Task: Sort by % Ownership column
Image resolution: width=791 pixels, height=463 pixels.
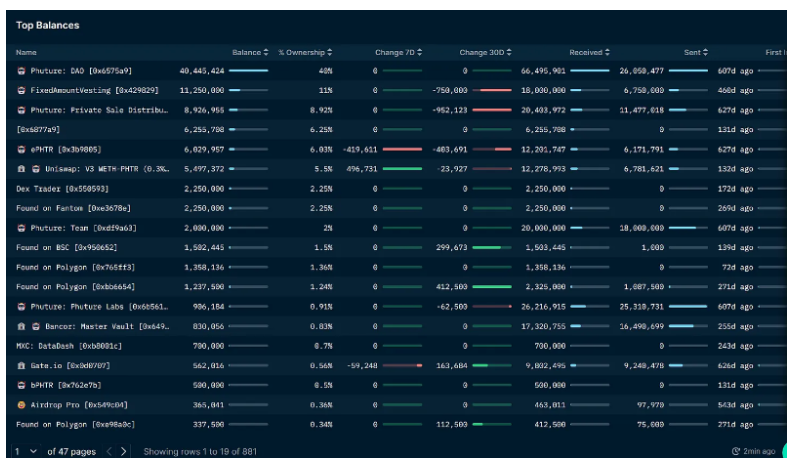Action: click(305, 52)
